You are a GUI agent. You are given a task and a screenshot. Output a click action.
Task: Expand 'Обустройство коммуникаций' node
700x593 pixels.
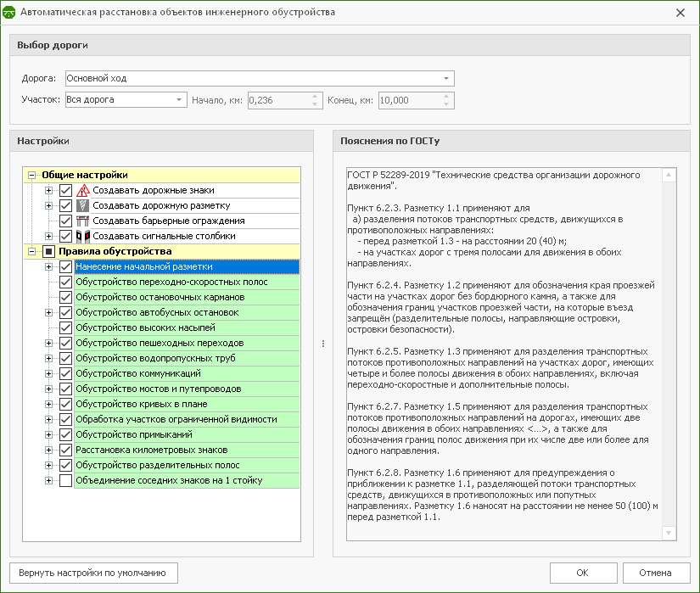tap(48, 373)
